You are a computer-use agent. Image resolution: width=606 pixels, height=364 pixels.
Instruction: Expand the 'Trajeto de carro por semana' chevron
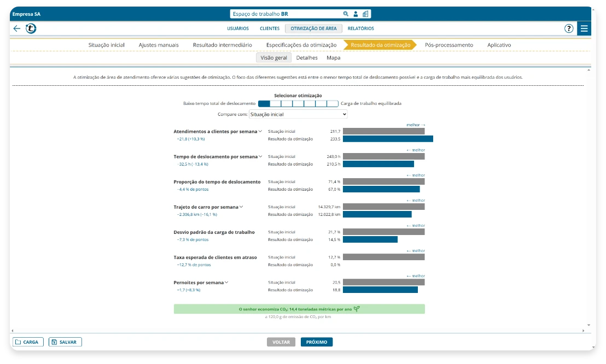click(241, 207)
